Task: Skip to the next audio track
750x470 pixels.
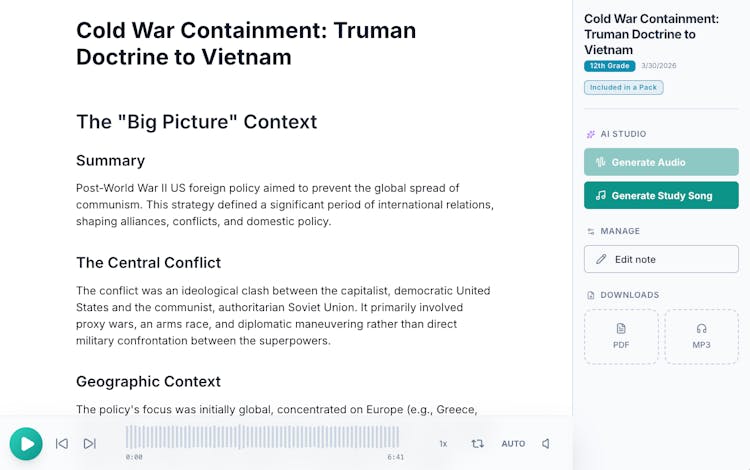Action: point(90,443)
